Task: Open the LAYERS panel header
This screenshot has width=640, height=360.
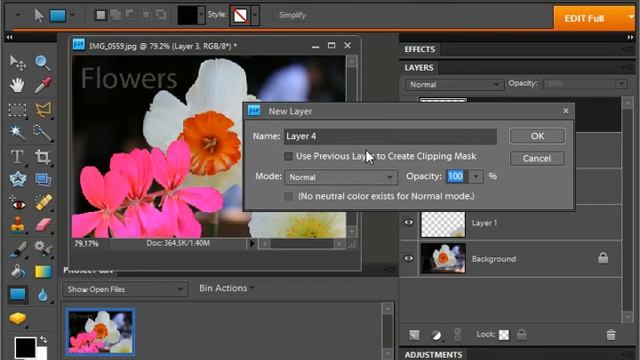Action: click(x=419, y=68)
